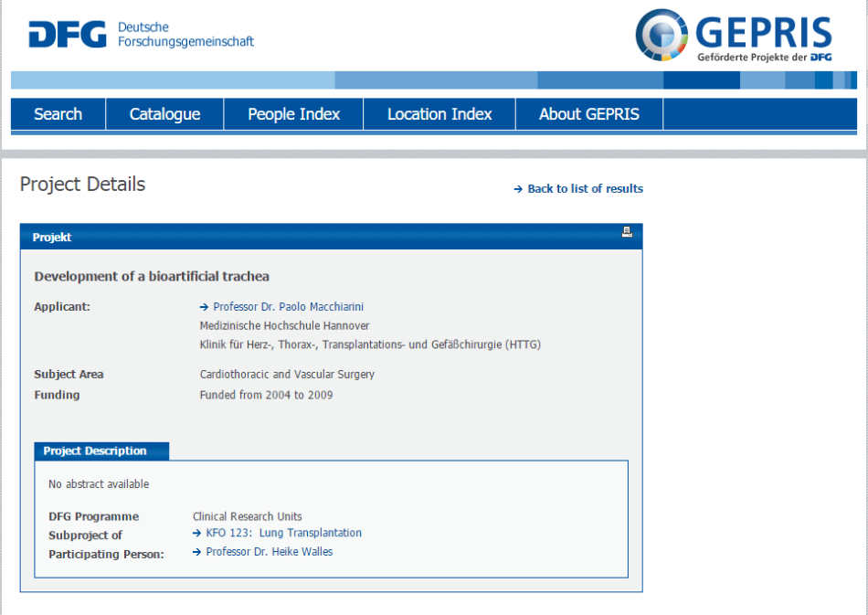Open the Catalogue section

coord(164,114)
